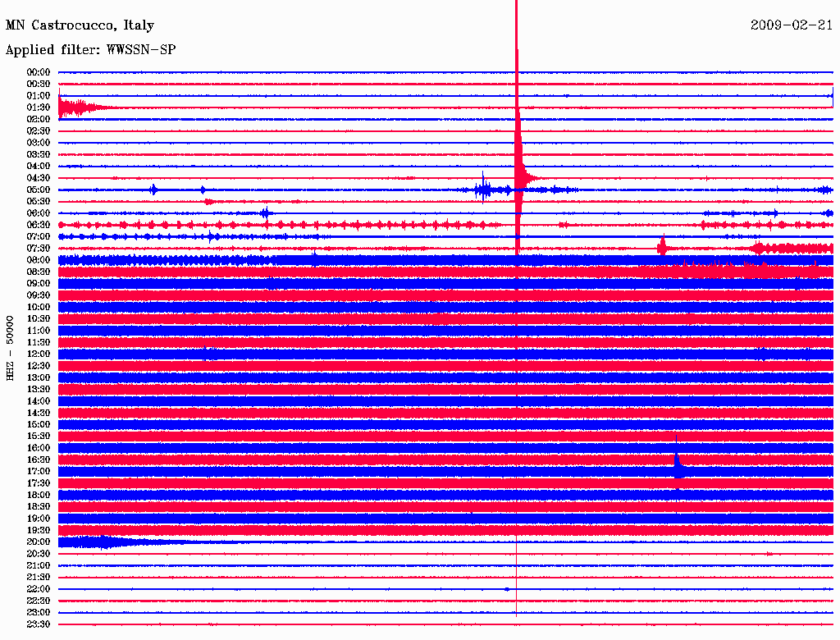Select the 23:00 time label
The width and height of the screenshot is (840, 640).
(39, 613)
